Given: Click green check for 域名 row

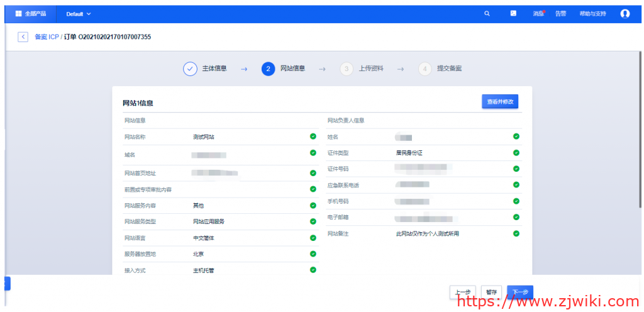Looking at the screenshot, I should click(x=313, y=153).
